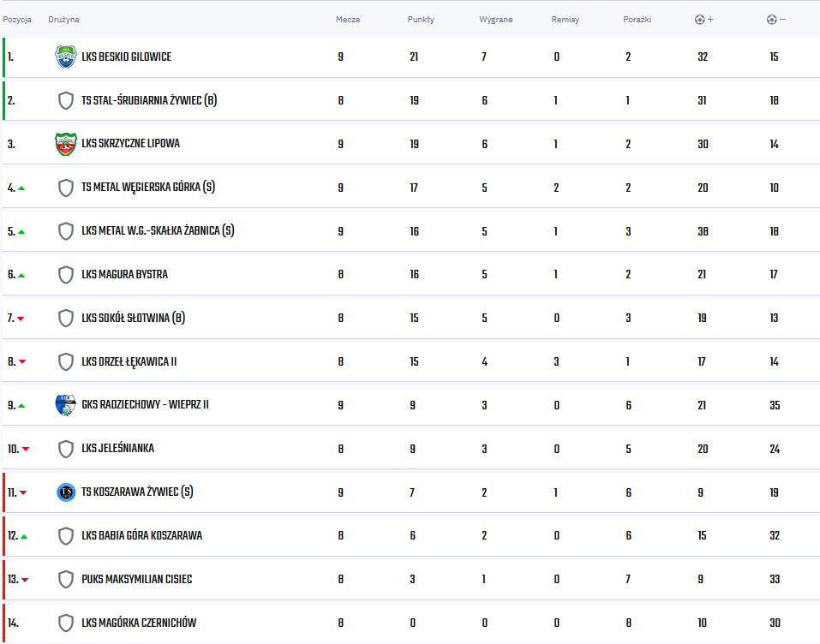Open LKS Skrzyczne Lipowa team page
Viewport: 820px width, 644px height.
[x=131, y=144]
